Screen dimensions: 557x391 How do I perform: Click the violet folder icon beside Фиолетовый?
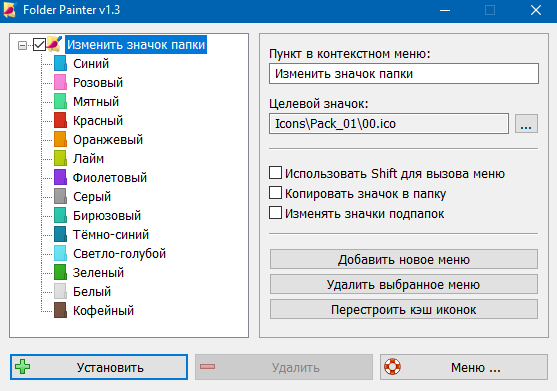(60, 178)
